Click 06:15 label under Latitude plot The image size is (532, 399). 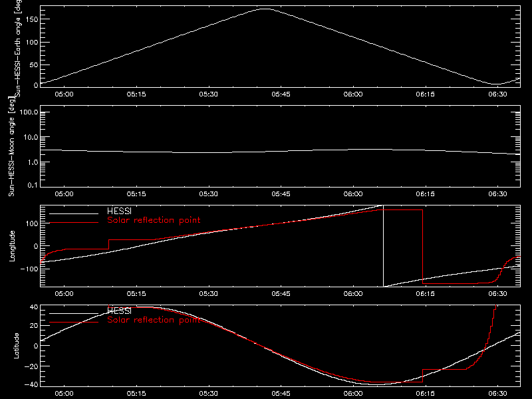(426, 394)
